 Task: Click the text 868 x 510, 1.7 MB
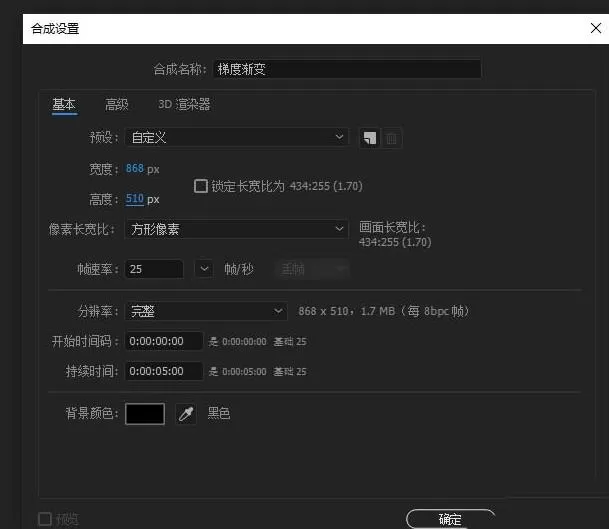click(x=346, y=311)
